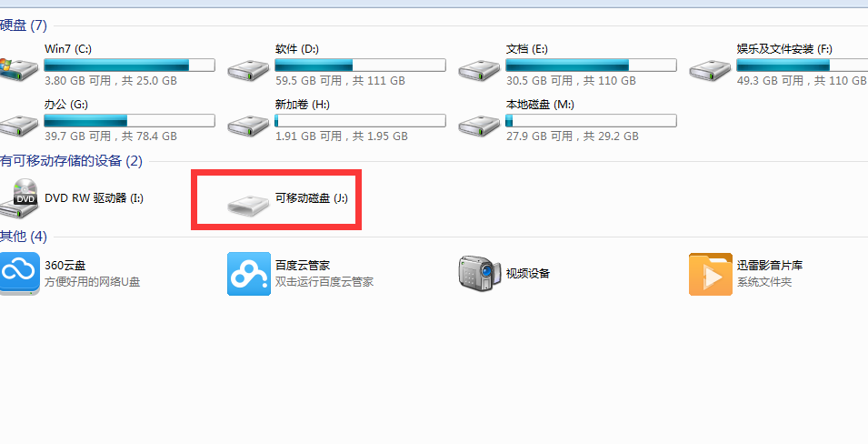Select the Win7 (C:) drive icon

pos(18,68)
